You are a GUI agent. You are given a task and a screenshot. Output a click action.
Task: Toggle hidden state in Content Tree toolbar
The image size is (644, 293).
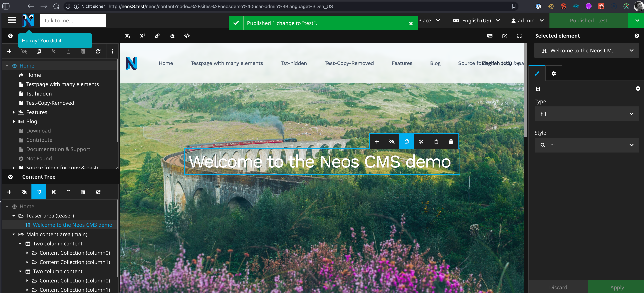[x=24, y=192]
